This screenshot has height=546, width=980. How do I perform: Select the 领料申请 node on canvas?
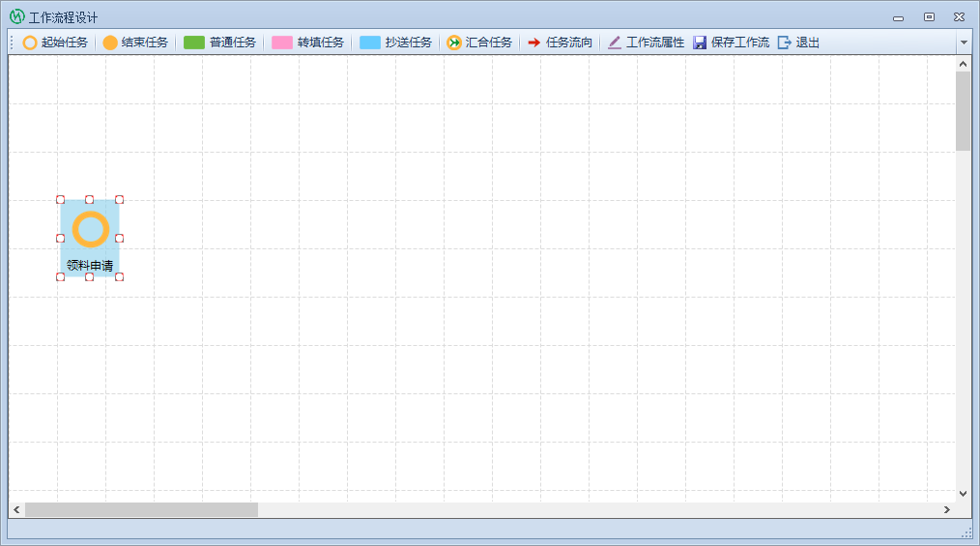pos(90,232)
